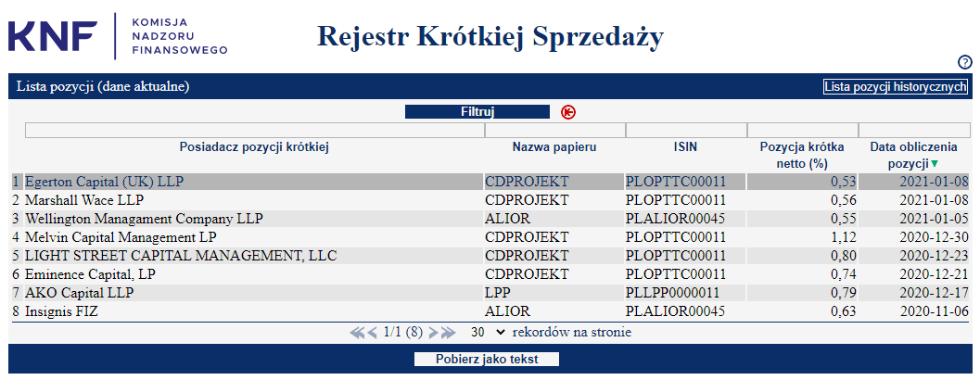Focus the Nazwa papieru filter field
This screenshot has height=380, width=980.
(x=555, y=130)
